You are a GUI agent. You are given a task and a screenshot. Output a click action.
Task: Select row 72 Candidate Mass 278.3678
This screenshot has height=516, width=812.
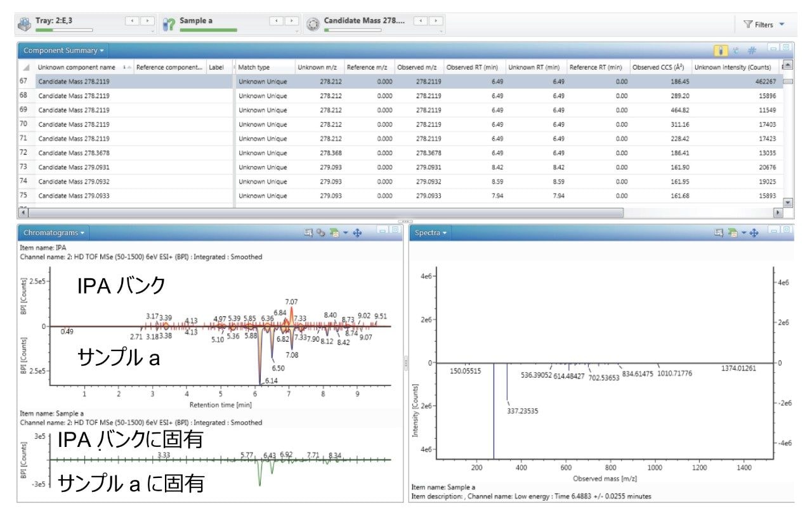(400, 153)
